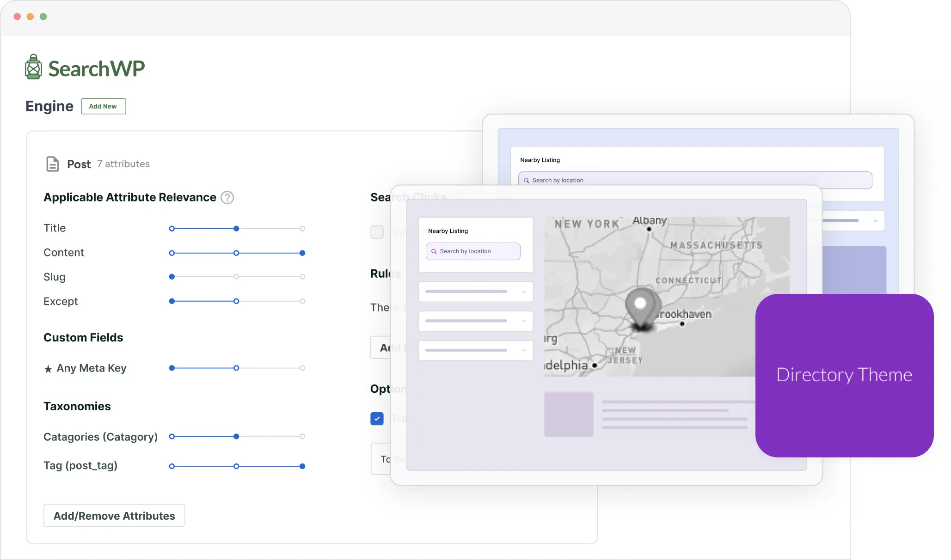Click the Tag (post_tag) relevance slider handle
Viewport: 951px width, 560px height.
tap(303, 466)
